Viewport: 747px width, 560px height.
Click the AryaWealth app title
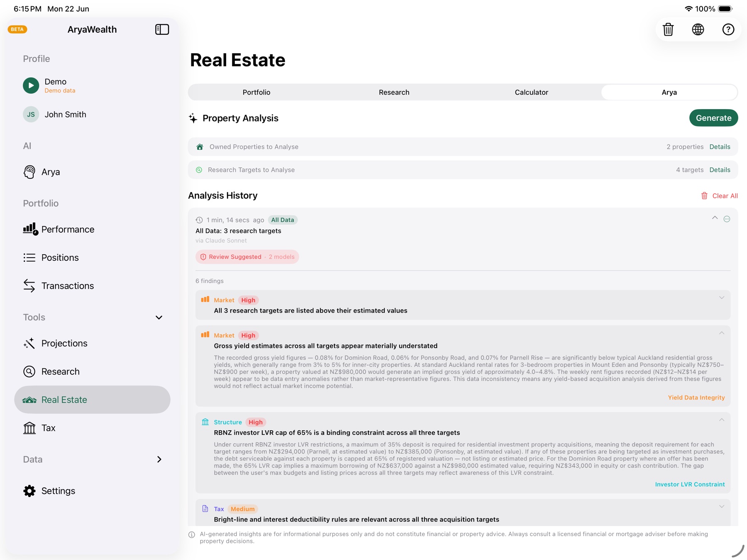(92, 29)
